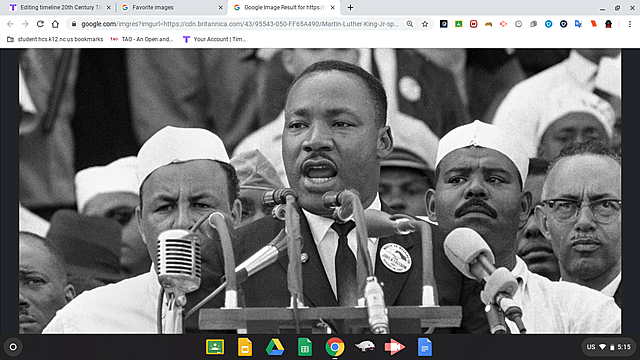
Task: Click the padlock site info icon
Action: coord(74,24)
